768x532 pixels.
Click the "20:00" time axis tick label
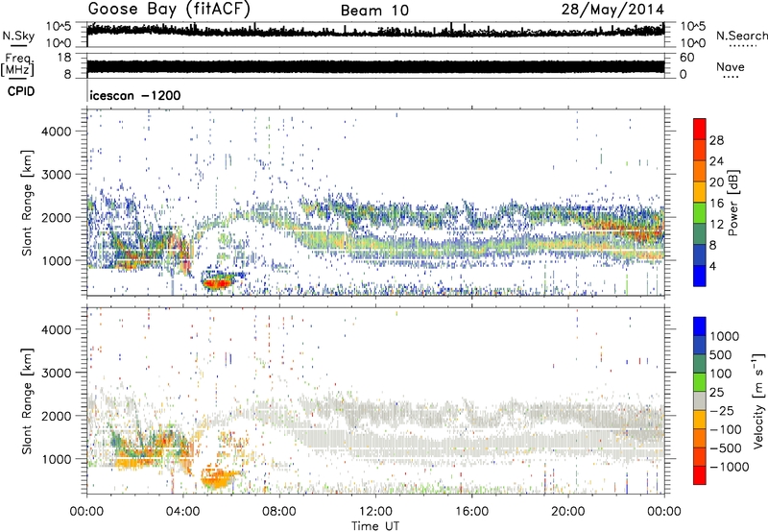click(x=567, y=512)
